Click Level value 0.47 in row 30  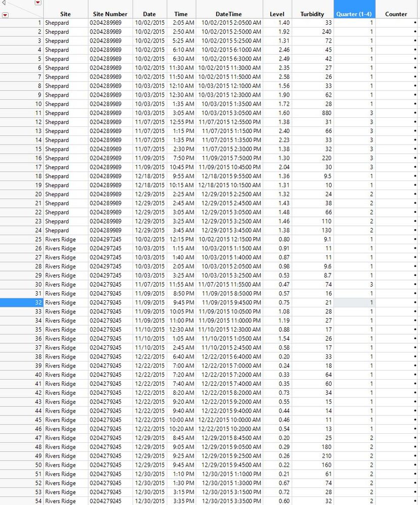click(x=284, y=285)
